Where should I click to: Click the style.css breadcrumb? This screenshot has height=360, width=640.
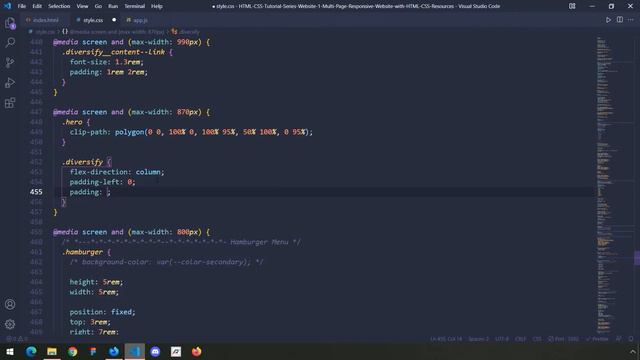point(42,31)
